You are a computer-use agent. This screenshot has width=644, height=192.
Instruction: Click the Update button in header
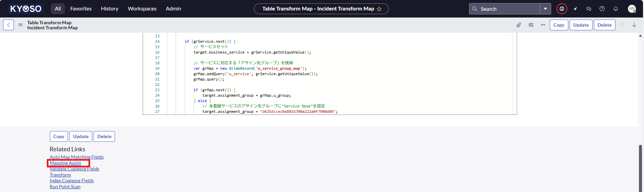[581, 25]
